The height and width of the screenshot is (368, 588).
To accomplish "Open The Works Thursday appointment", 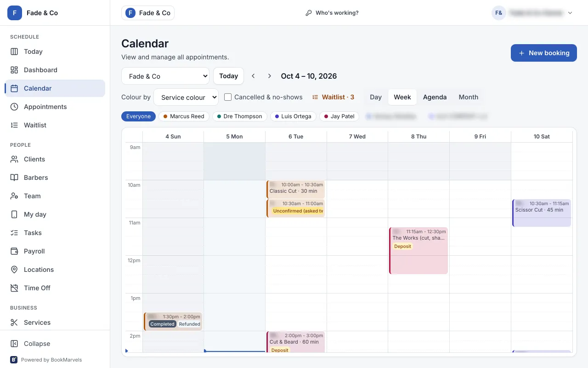I will pos(418,251).
